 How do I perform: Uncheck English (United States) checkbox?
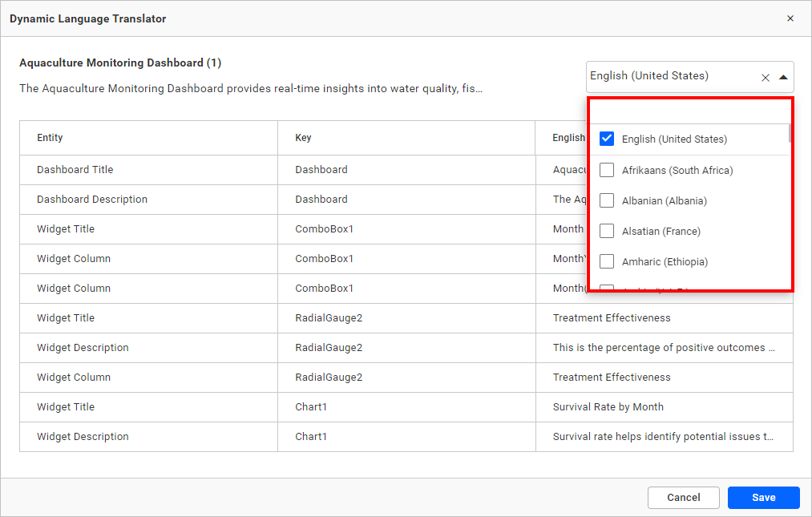[x=607, y=139]
